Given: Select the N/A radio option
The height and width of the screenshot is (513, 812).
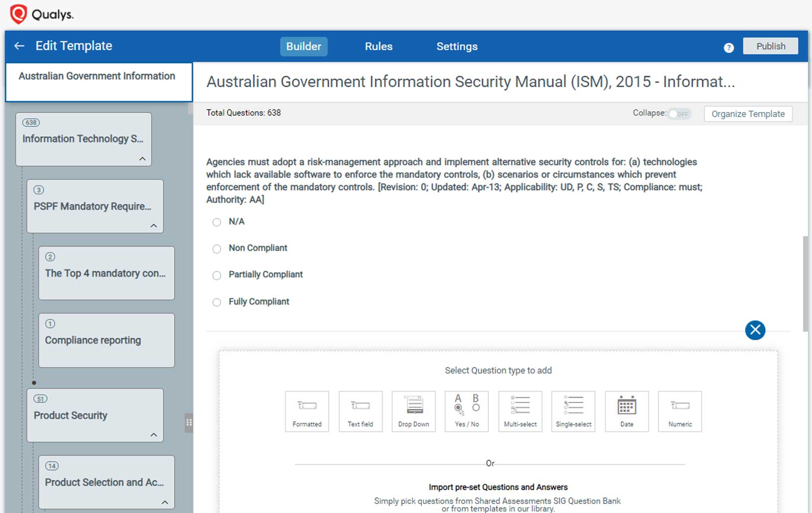Looking at the screenshot, I should pyautogui.click(x=217, y=222).
